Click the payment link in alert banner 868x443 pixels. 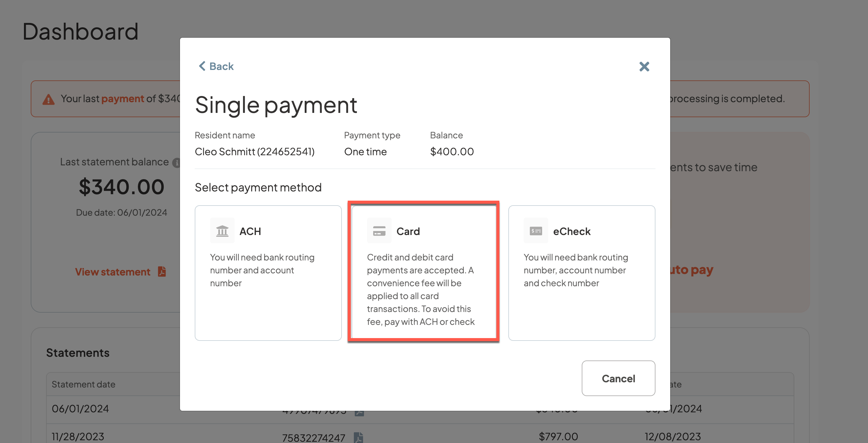123,98
